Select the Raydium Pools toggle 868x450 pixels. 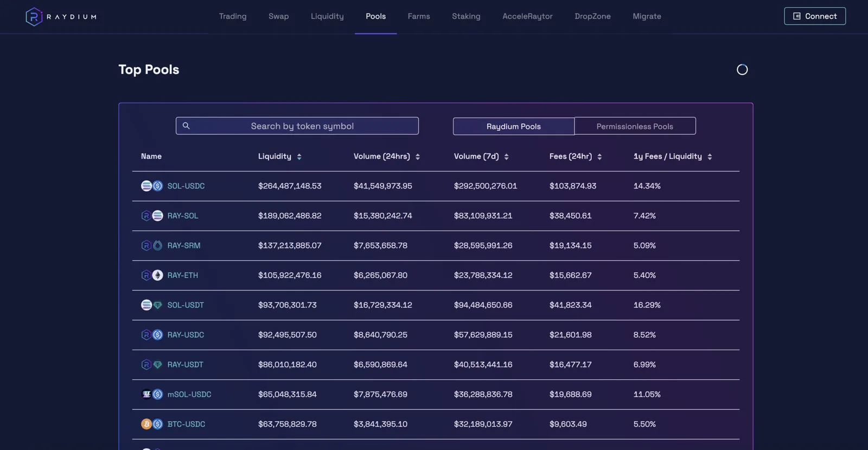(x=514, y=126)
